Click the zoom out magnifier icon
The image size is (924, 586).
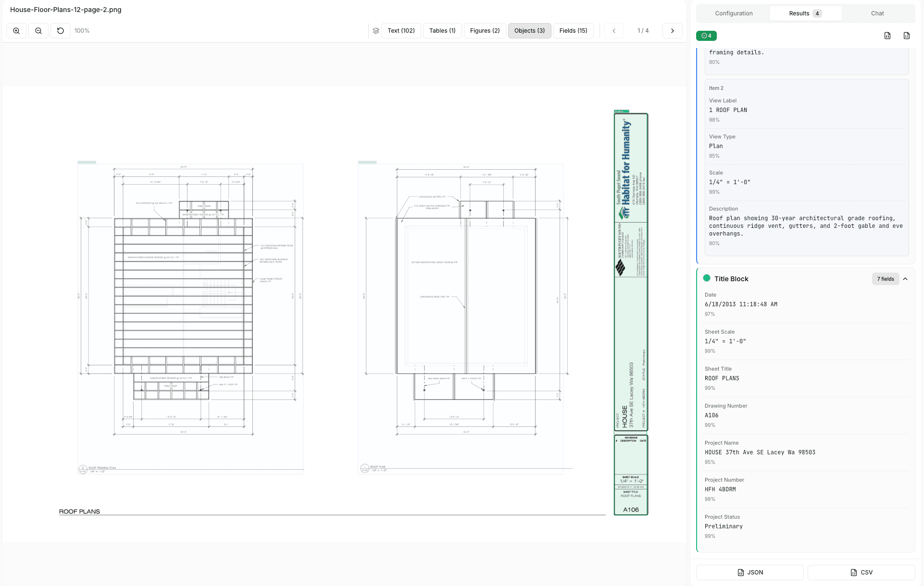tap(38, 31)
